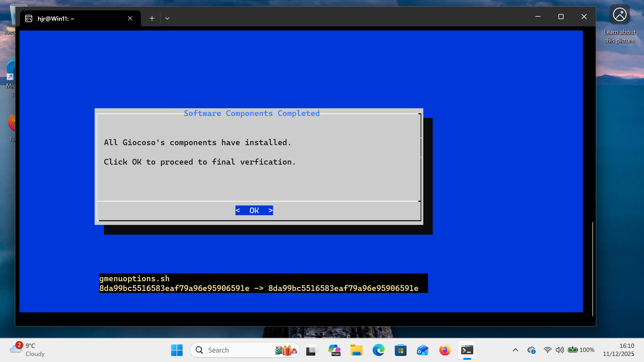
Task: Click inside the taskbar Search field
Action: pos(235,350)
